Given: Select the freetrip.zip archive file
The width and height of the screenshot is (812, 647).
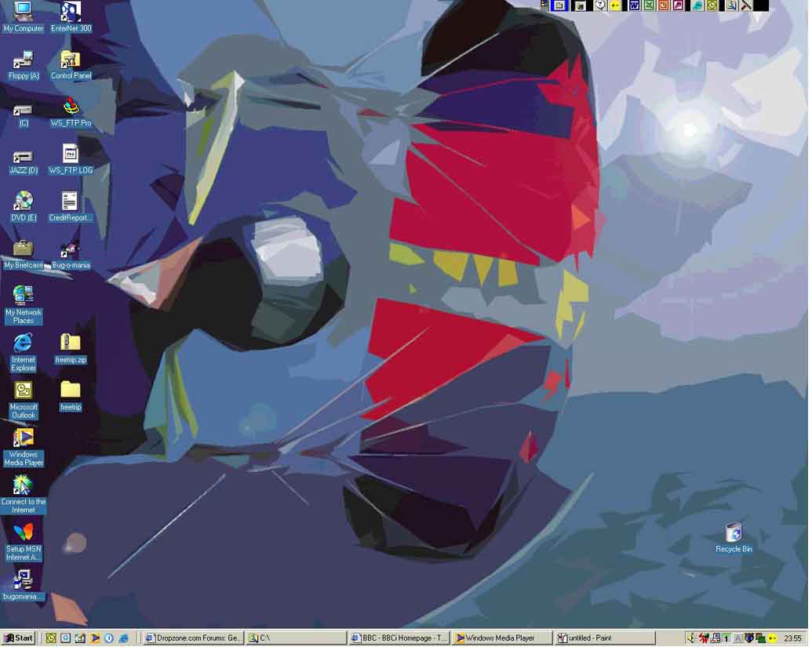Looking at the screenshot, I should coord(71,343).
